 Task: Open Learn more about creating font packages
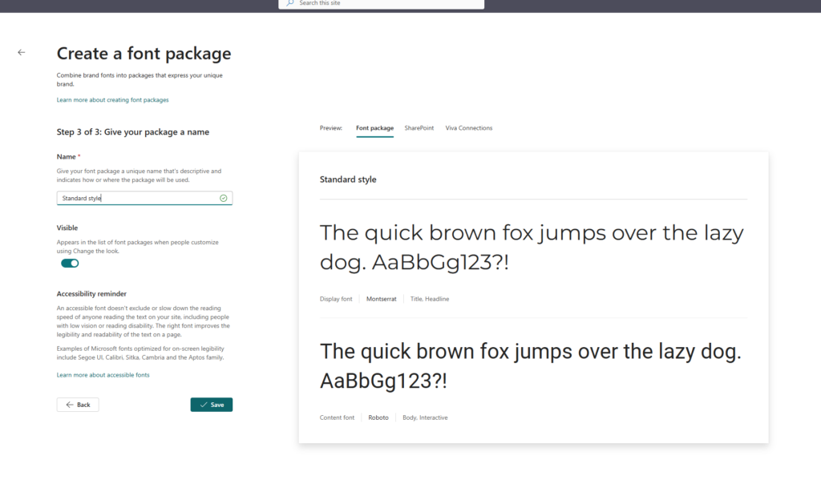coord(112,100)
